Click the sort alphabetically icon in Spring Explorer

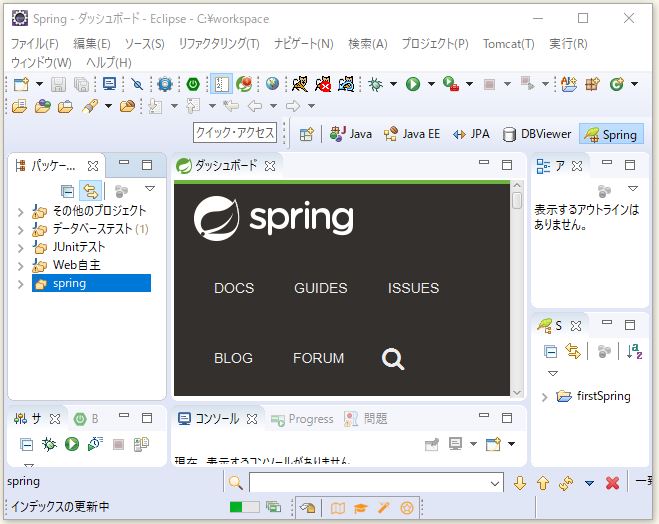click(x=634, y=351)
